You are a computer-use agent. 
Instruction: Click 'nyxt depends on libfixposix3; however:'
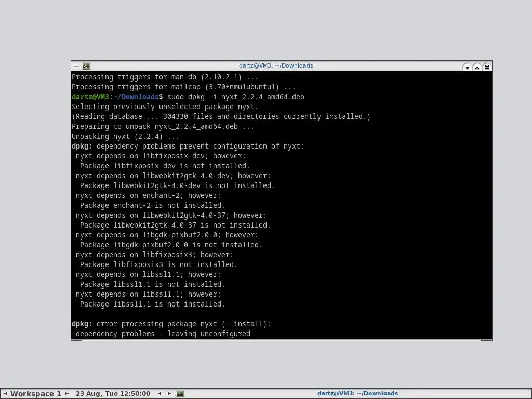tap(154, 255)
